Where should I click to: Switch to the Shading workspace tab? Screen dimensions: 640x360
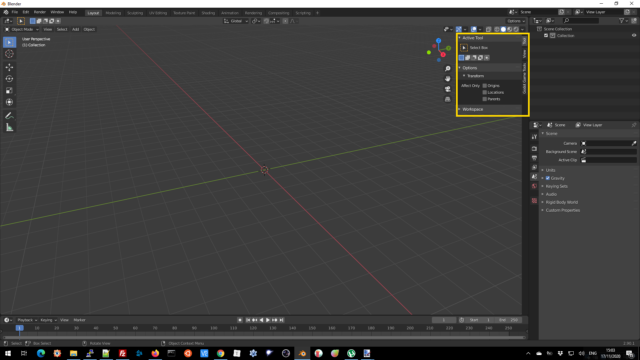[208, 13]
